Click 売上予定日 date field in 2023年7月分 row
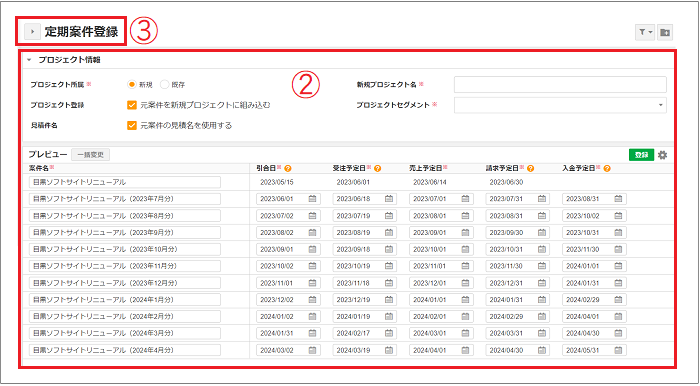Screen dimensions: 700x386 [441, 199]
